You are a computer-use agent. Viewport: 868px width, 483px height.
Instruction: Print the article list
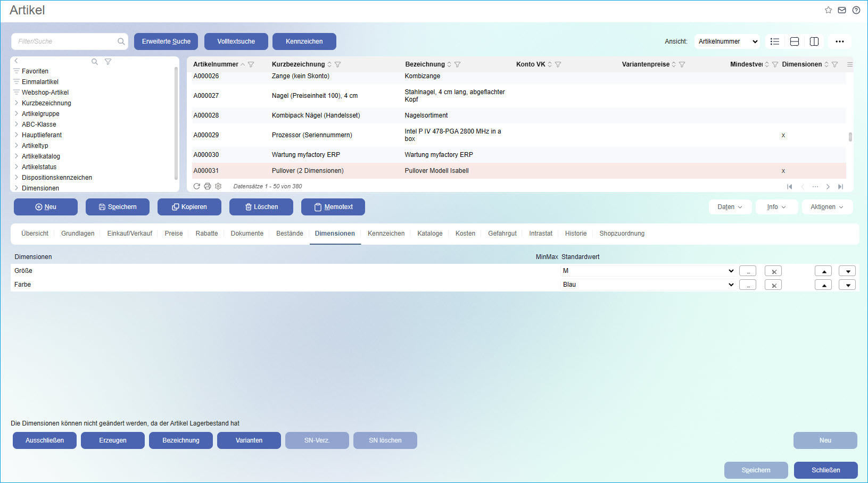(208, 186)
